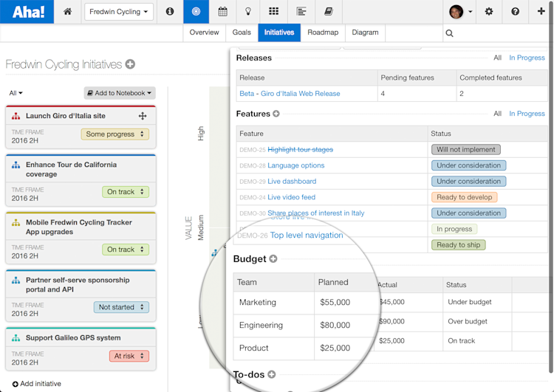
Task: Open the notebooks book icon
Action: (x=329, y=12)
